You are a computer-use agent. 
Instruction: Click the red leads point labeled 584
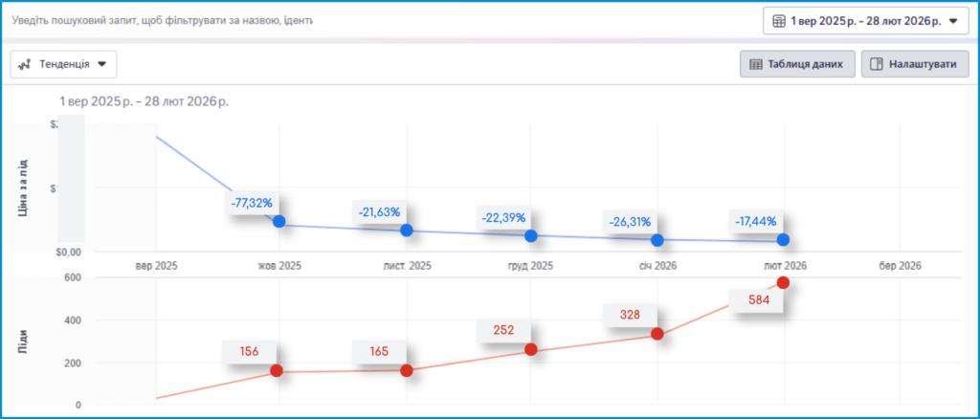tap(783, 282)
